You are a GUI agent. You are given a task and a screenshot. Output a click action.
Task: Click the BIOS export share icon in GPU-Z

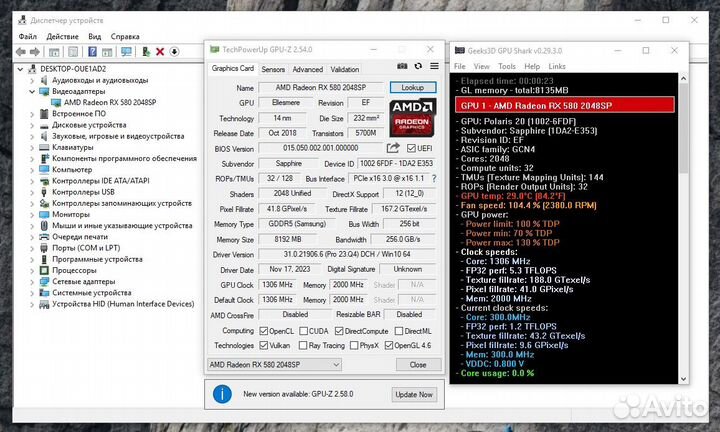[x=393, y=148]
